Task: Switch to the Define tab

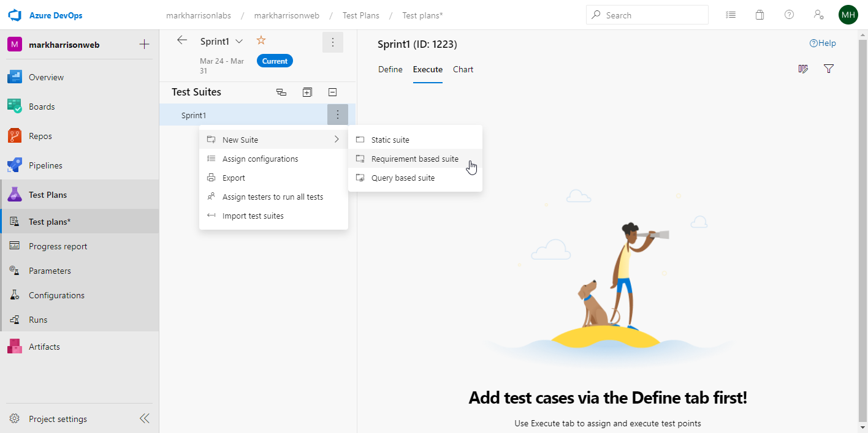Action: point(390,69)
